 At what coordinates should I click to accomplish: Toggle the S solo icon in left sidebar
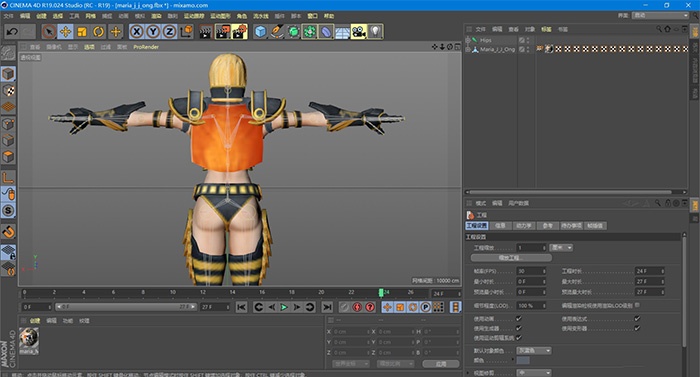[8, 210]
